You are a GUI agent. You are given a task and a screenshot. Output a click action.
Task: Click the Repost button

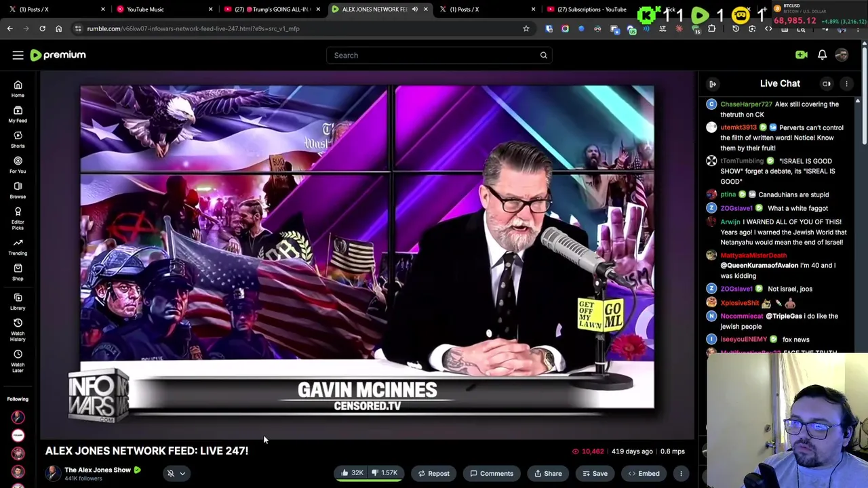[x=433, y=473]
